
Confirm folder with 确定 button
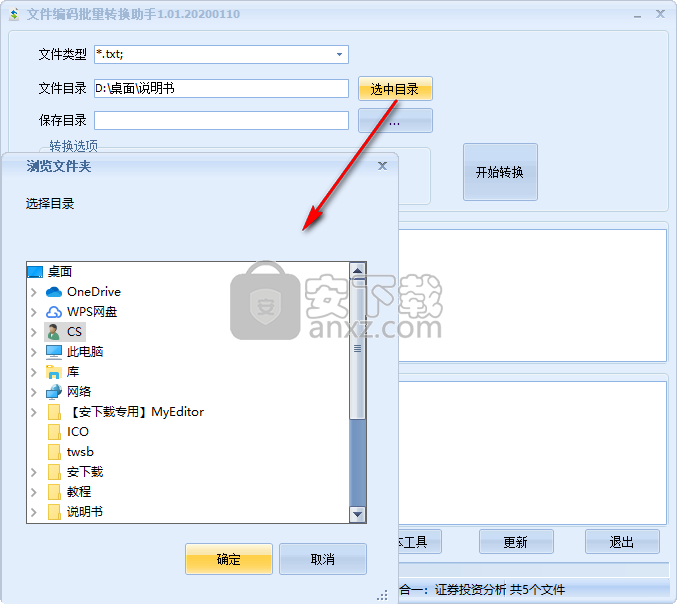(x=229, y=559)
